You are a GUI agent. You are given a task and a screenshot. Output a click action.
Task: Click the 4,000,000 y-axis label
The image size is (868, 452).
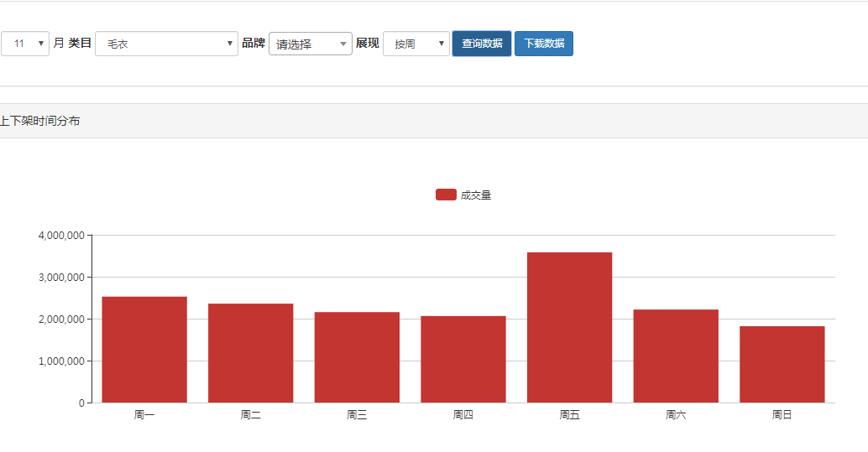pyautogui.click(x=61, y=236)
